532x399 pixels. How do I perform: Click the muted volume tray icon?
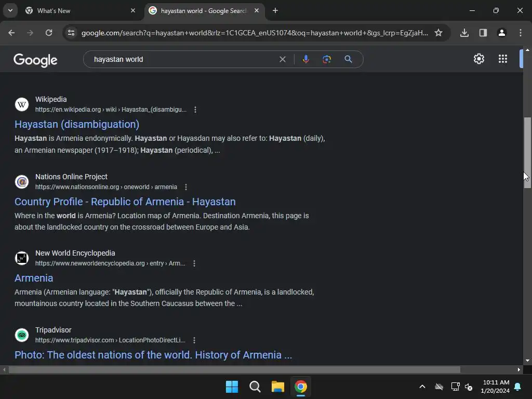(469, 387)
